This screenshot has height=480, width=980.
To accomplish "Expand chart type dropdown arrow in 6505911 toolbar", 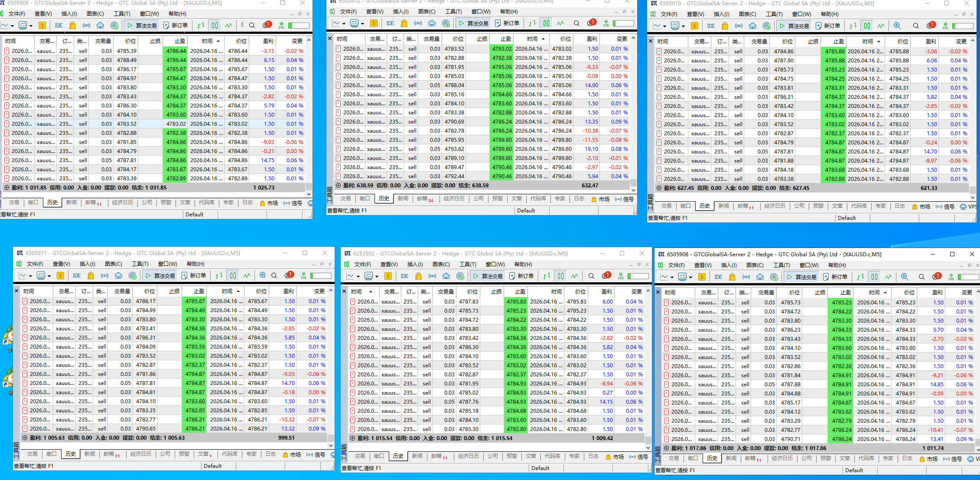I will pos(31,276).
